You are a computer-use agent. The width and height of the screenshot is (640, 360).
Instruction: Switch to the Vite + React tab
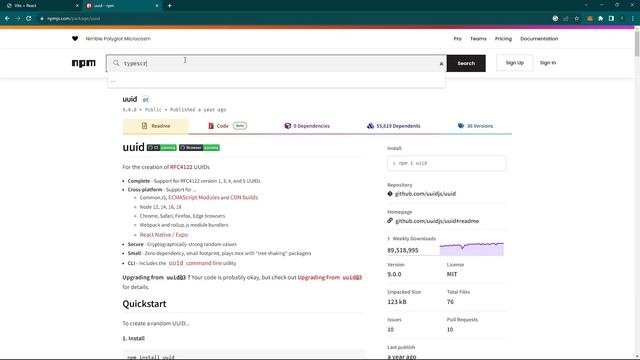[x=41, y=6]
